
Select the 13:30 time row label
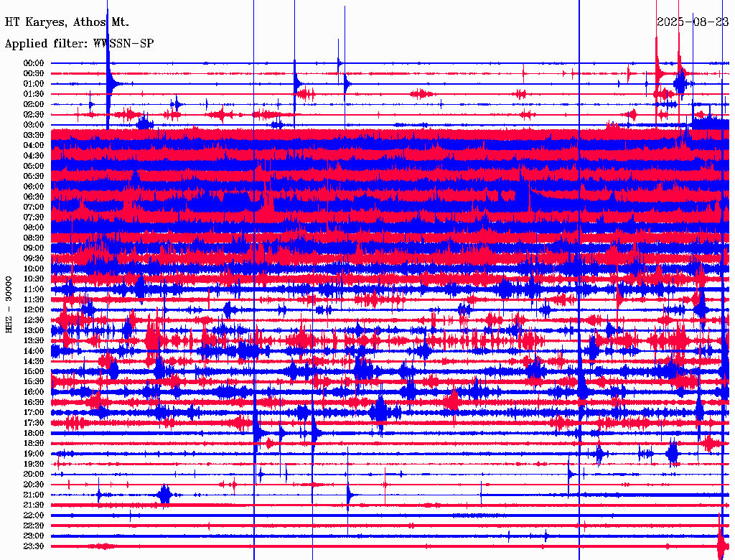click(x=34, y=341)
